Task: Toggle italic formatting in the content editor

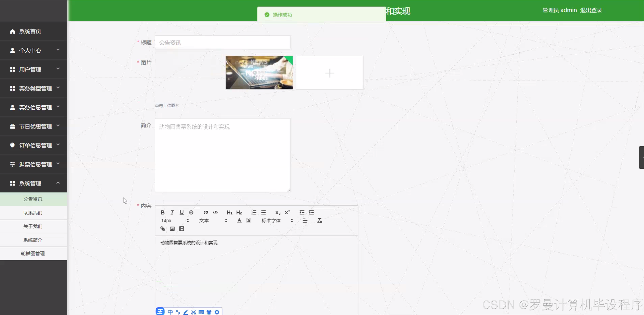Action: [x=172, y=212]
